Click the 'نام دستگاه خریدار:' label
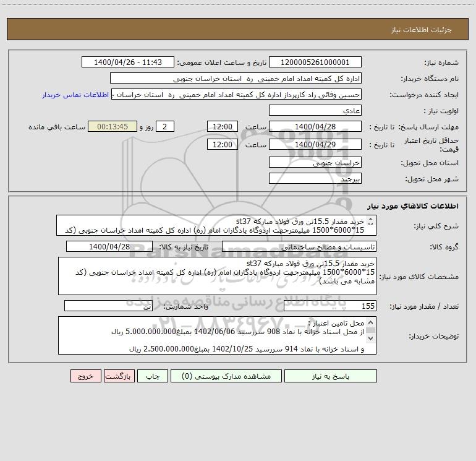476x461 pixels. (x=430, y=79)
